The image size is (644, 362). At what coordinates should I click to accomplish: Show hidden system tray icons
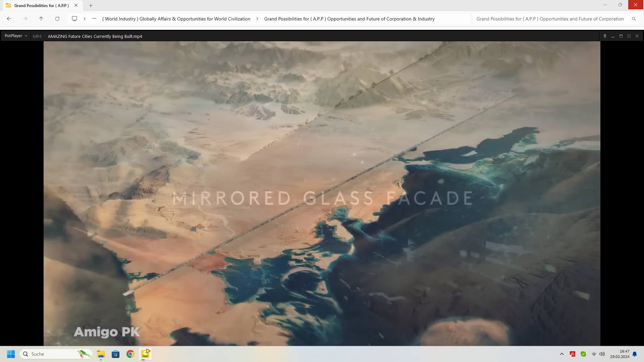[562, 354]
